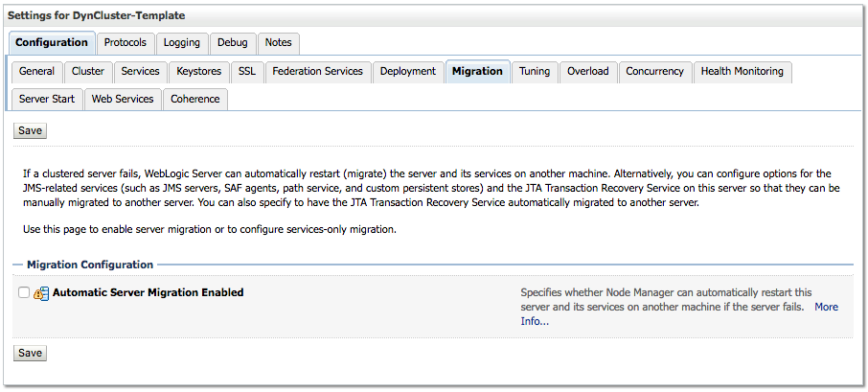Switch to the Protocols tab

126,43
